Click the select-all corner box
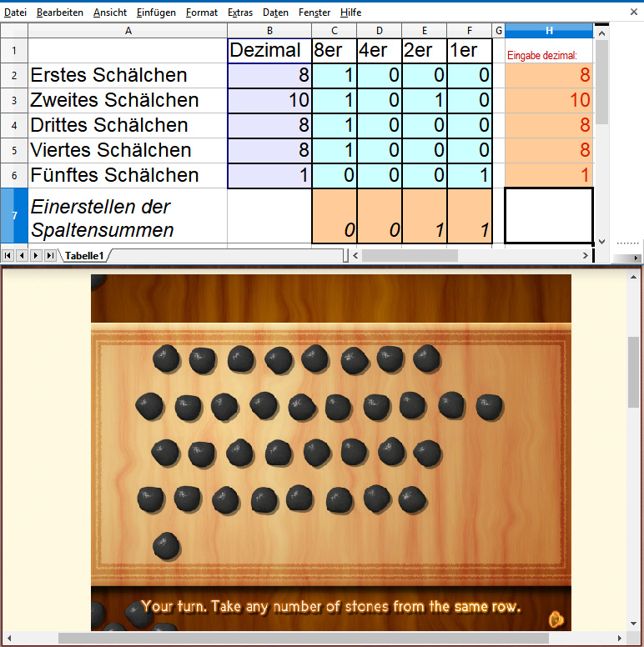Viewport: 644px width, 647px height. [14, 31]
